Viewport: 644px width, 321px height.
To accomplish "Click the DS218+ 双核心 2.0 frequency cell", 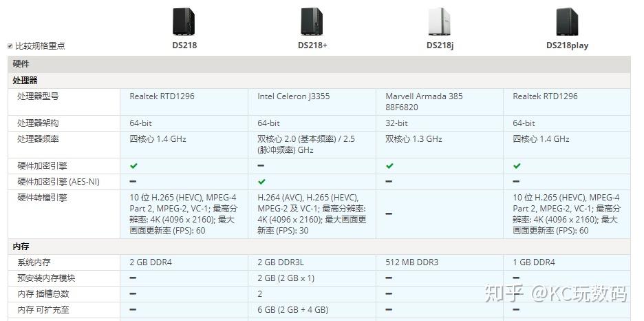I will [x=312, y=145].
